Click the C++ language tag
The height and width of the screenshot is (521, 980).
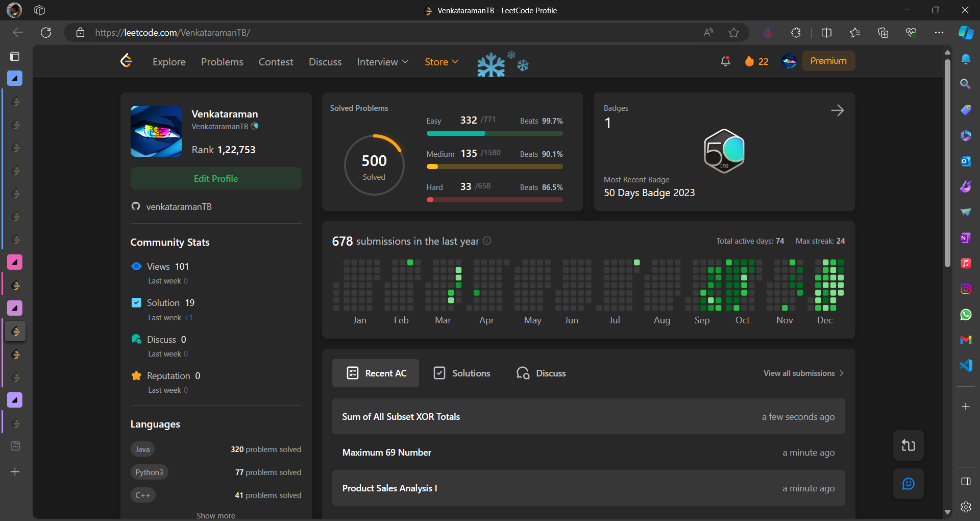pos(143,495)
